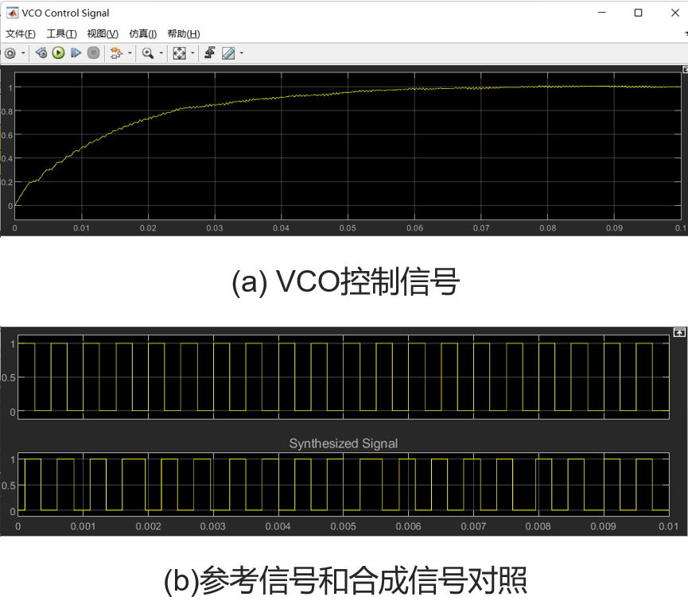The height and width of the screenshot is (616, 688).
Task: Expand the zoom tool dropdown arrow
Action: pos(161,53)
